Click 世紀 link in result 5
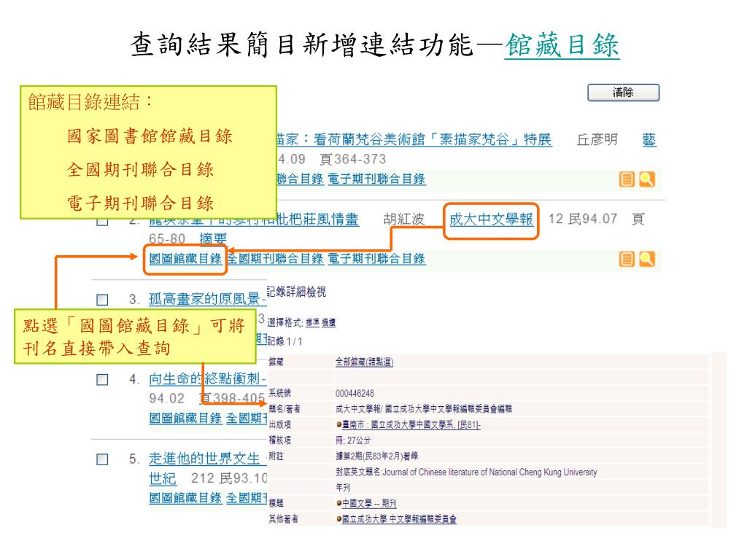The image size is (747, 560). point(163,478)
